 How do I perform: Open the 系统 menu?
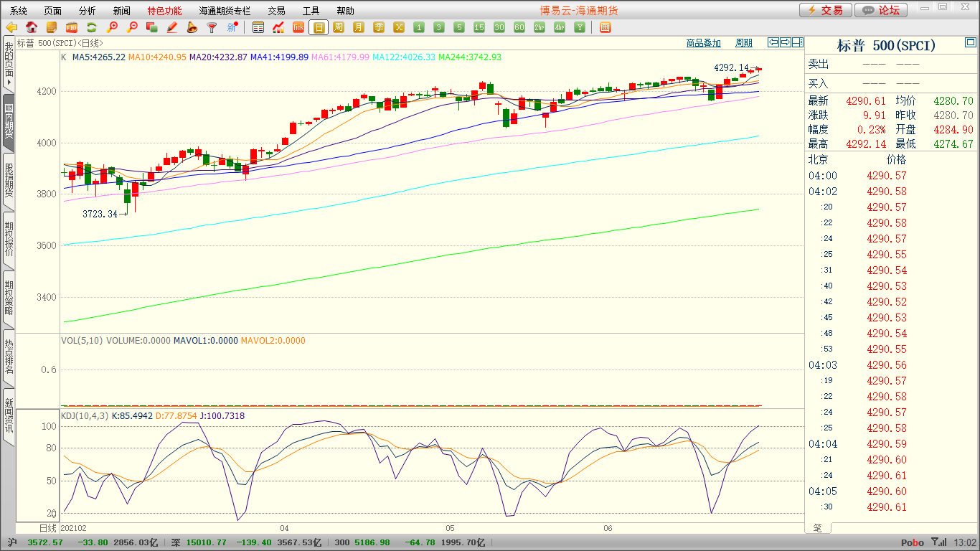click(19, 11)
